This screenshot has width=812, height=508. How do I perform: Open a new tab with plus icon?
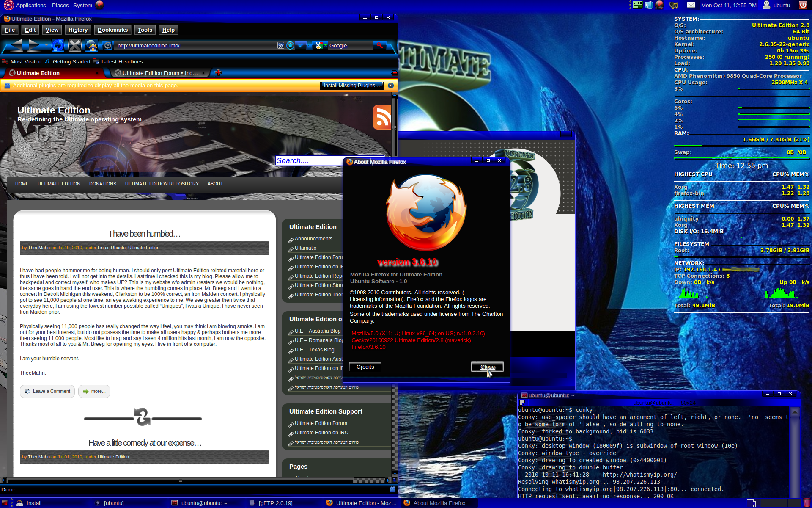click(x=218, y=73)
